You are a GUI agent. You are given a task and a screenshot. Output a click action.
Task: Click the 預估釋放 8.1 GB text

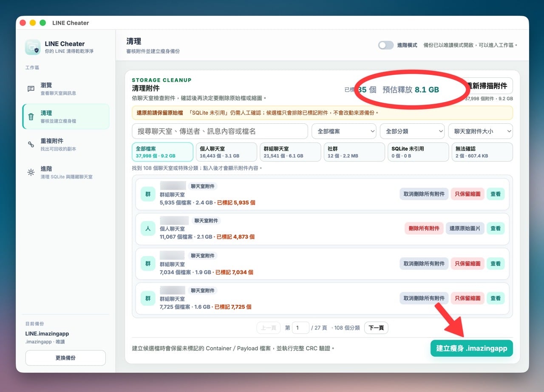pos(411,90)
